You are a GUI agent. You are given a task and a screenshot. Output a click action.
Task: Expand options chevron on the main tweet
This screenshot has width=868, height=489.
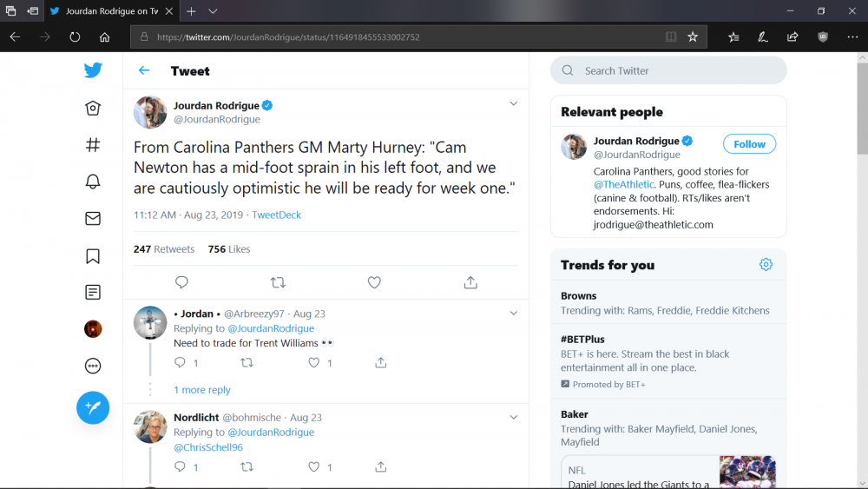click(514, 103)
